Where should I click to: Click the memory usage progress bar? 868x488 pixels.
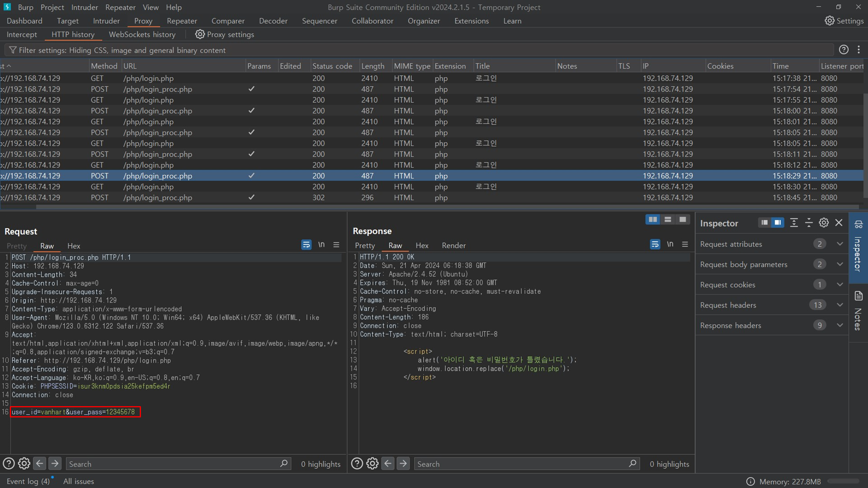pyautogui.click(x=844, y=482)
